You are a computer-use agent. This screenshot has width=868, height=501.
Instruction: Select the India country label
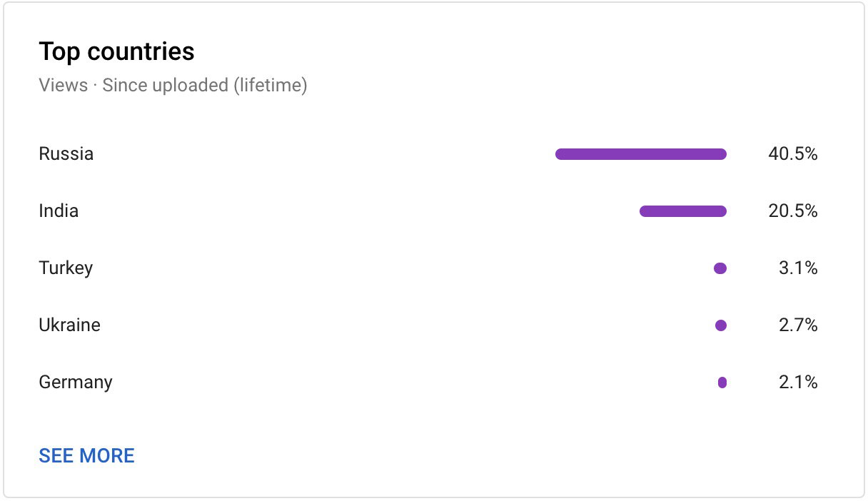tap(59, 211)
